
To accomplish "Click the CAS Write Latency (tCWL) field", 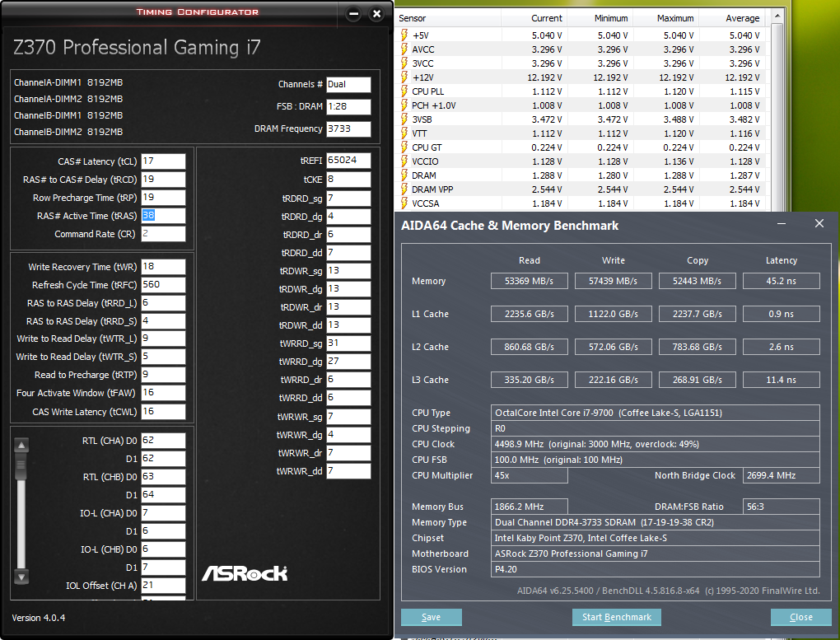I will click(x=163, y=412).
